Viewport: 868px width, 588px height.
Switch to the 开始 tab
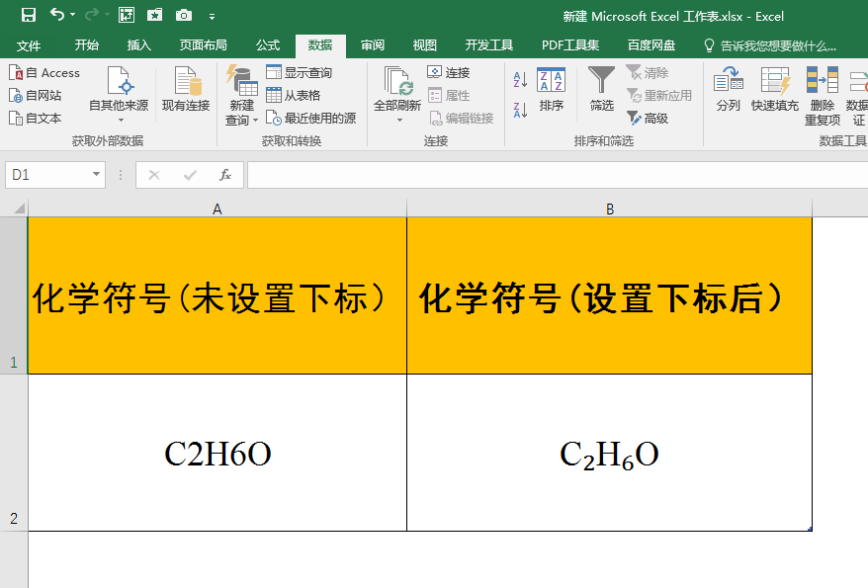point(86,45)
